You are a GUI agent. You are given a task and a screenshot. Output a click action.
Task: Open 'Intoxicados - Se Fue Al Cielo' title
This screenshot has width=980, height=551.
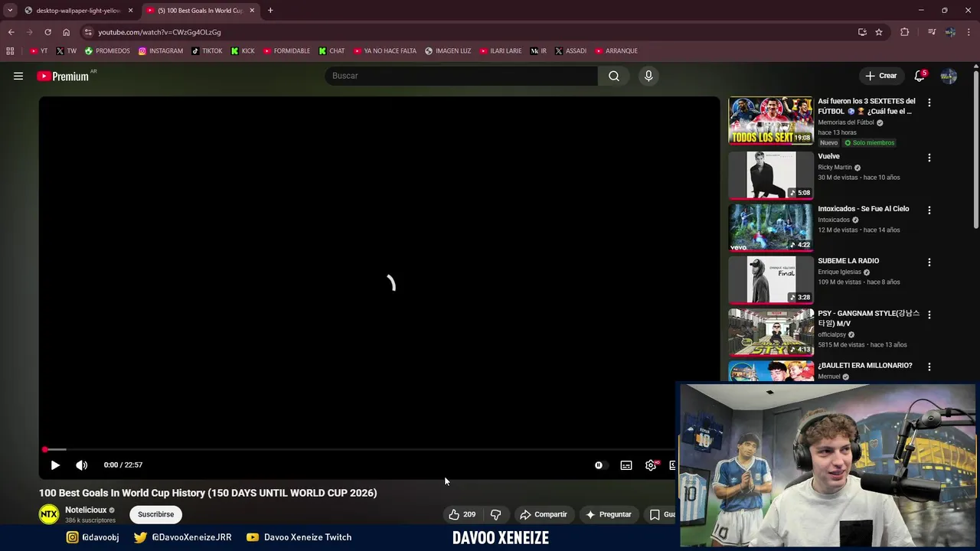(864, 209)
